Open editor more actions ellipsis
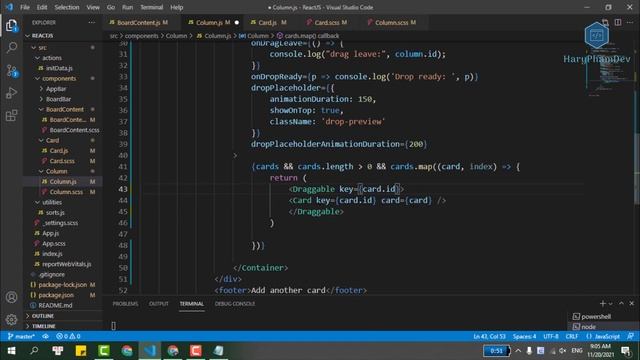 [630, 22]
